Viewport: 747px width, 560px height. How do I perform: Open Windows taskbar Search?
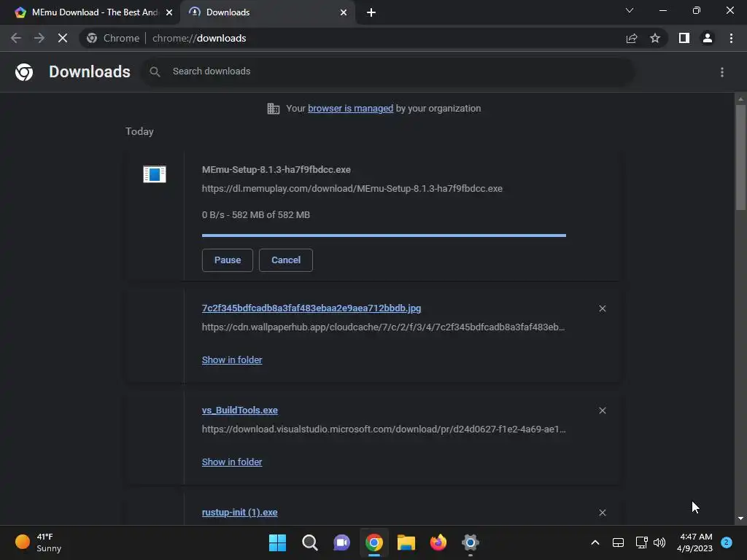(x=309, y=542)
